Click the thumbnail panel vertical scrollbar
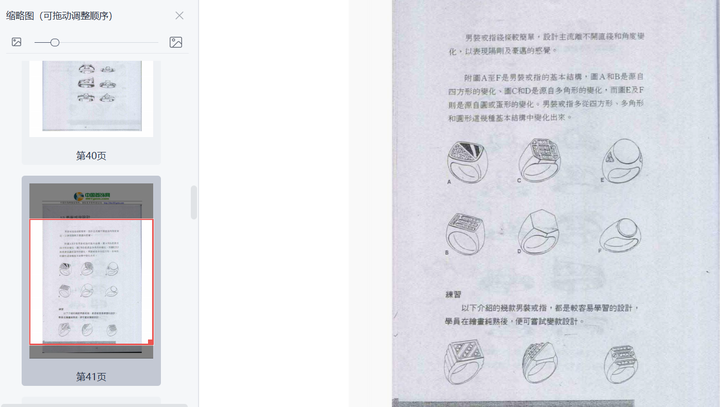Screen dimensions: 720x407 point(194,202)
